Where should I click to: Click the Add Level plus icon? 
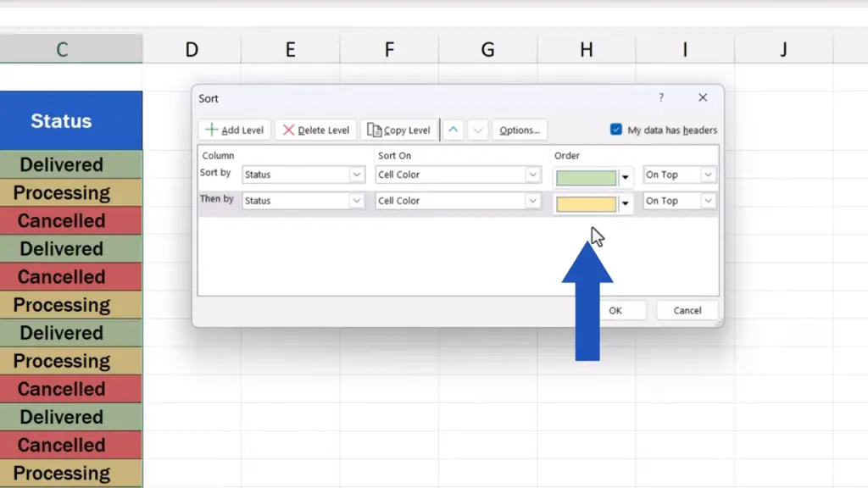click(211, 130)
